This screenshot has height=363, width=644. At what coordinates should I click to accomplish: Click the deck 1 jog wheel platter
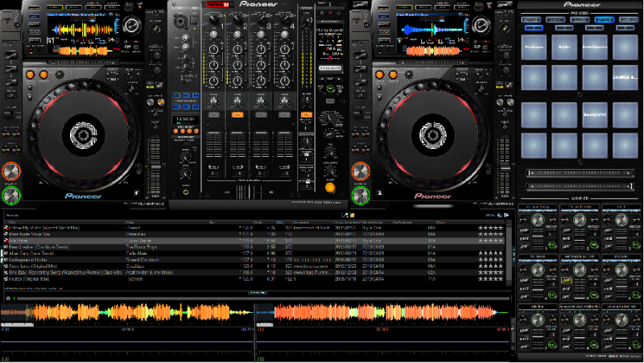[x=84, y=134]
